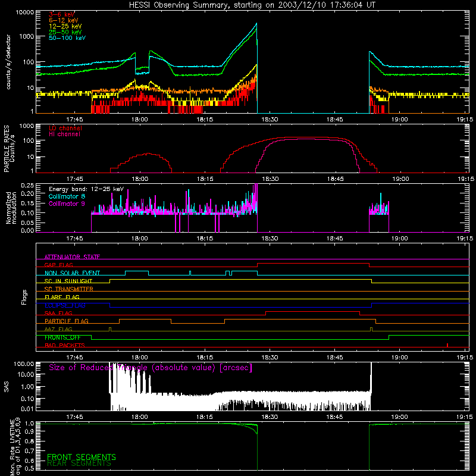Click the 10000 tick value on count-rate axis
476x476 pixels.
(x=25, y=12)
